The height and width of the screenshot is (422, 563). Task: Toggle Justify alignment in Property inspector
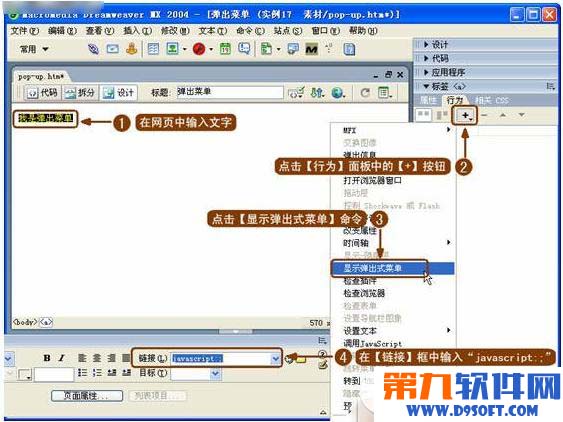tap(126, 358)
